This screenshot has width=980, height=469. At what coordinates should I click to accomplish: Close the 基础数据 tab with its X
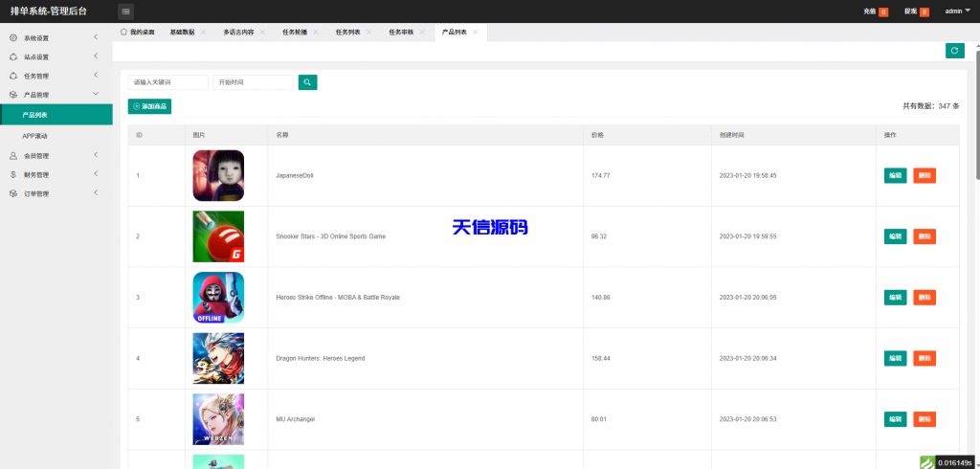point(203,33)
